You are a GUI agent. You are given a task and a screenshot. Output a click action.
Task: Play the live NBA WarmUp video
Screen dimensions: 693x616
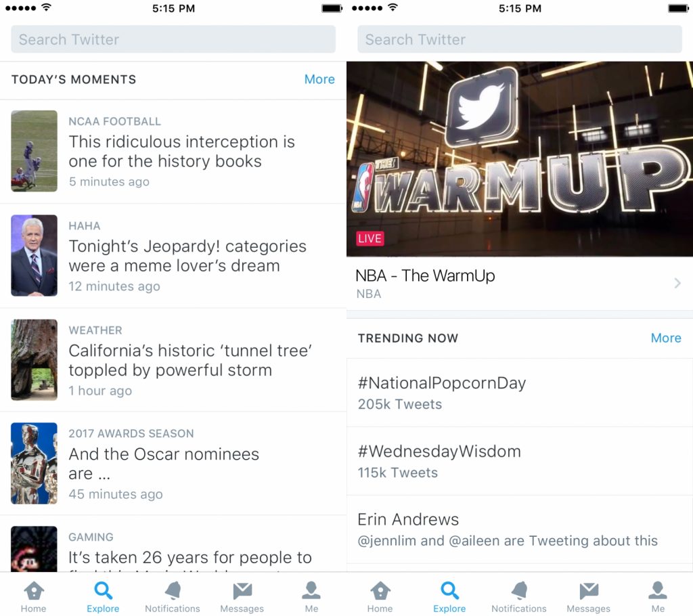tap(520, 159)
